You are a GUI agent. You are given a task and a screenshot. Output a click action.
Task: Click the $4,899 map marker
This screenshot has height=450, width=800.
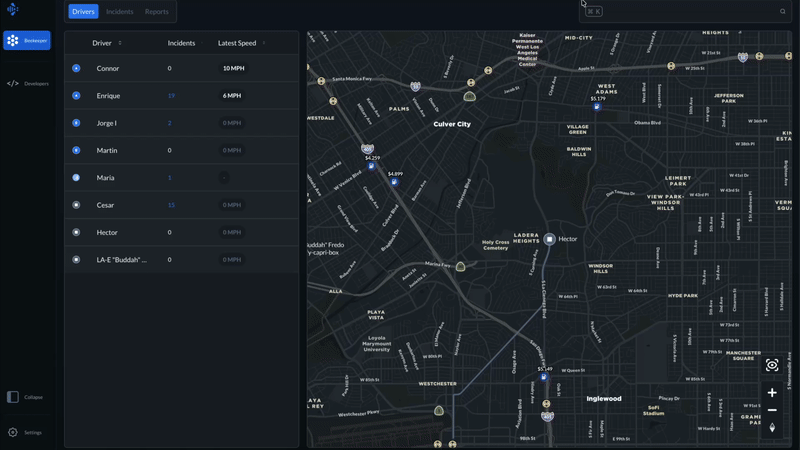pos(394,181)
